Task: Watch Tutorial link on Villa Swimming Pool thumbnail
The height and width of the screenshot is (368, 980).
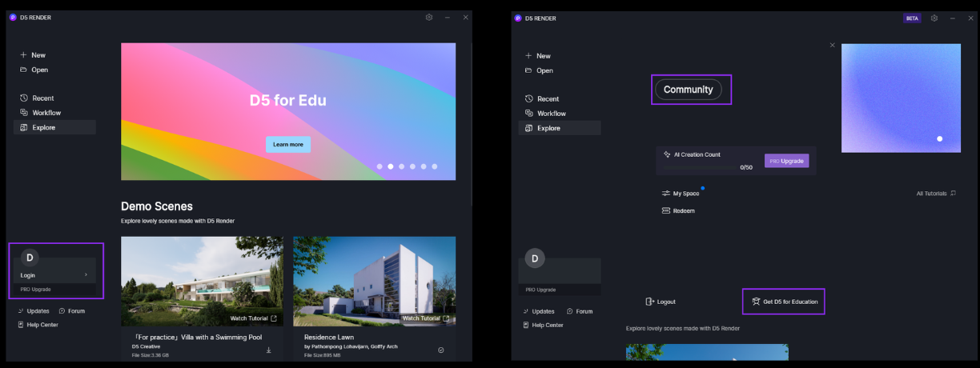Action: tap(254, 318)
